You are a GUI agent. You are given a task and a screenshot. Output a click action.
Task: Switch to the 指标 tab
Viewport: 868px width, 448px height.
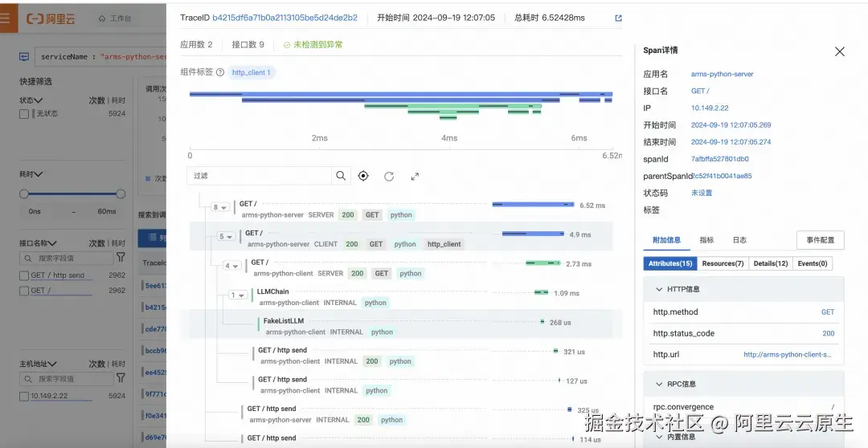click(x=707, y=240)
